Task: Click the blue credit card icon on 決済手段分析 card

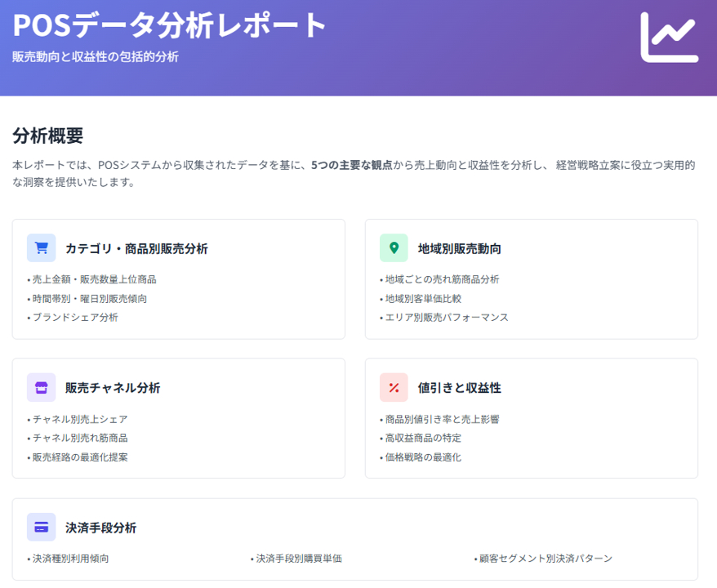Action: click(41, 528)
